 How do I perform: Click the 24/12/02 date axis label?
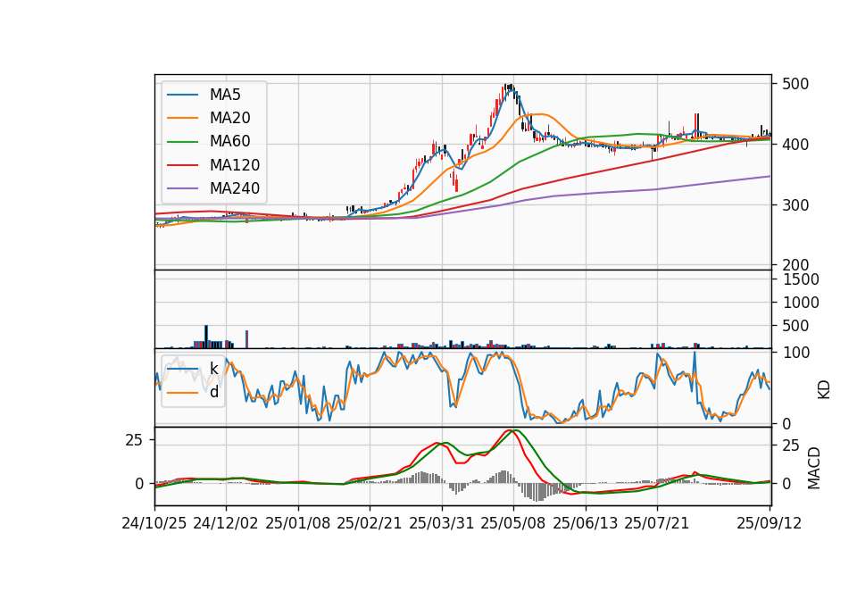click(225, 523)
